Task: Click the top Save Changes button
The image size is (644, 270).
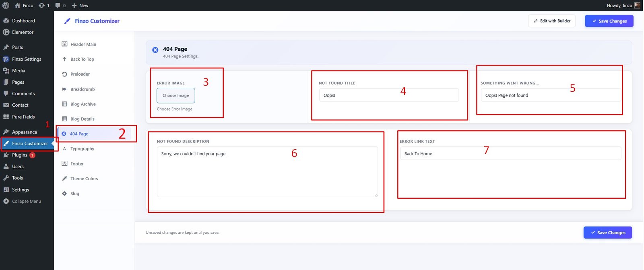Action: (609, 21)
